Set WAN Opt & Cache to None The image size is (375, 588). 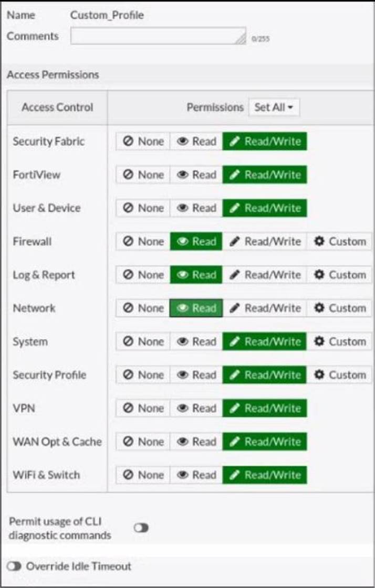[x=143, y=441]
